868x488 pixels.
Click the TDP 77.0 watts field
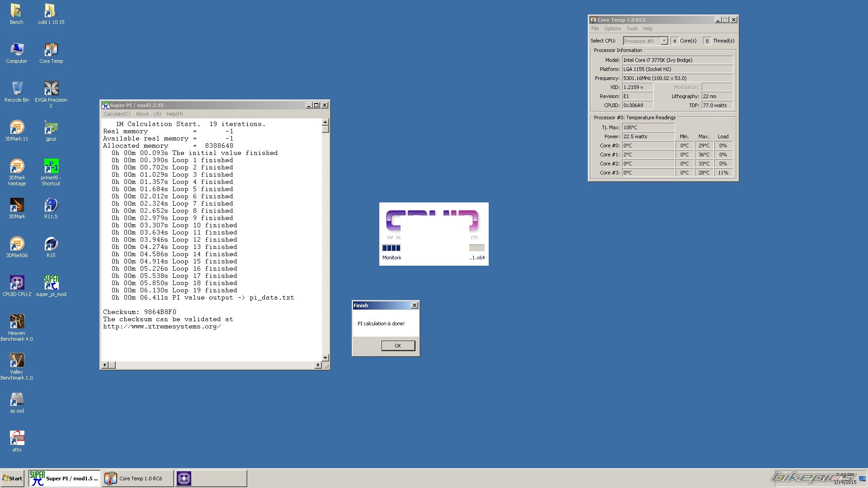click(x=717, y=105)
